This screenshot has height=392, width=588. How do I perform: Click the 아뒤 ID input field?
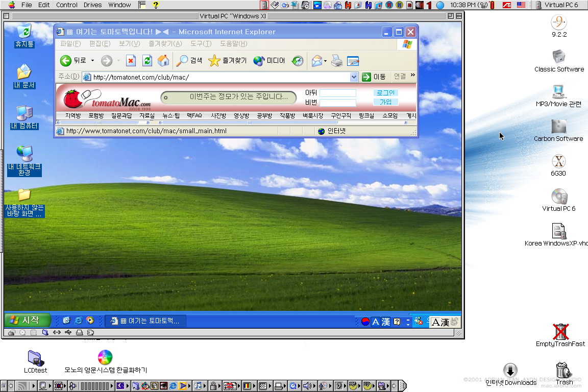coord(337,93)
